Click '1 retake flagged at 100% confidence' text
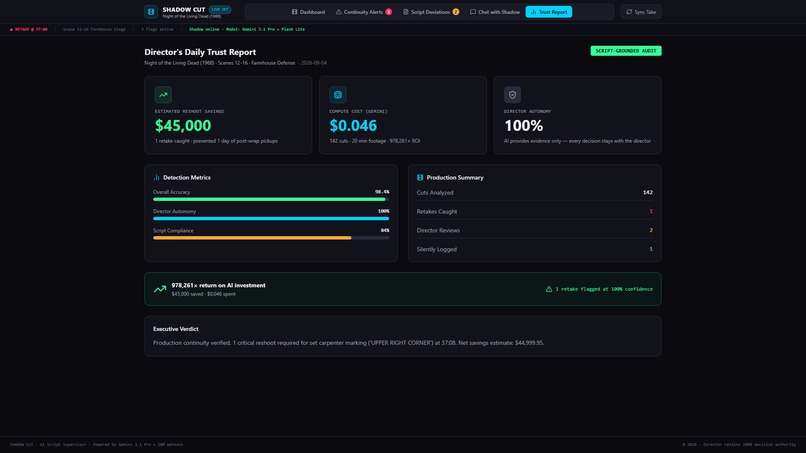Viewport: 806px width, 453px height. click(604, 289)
